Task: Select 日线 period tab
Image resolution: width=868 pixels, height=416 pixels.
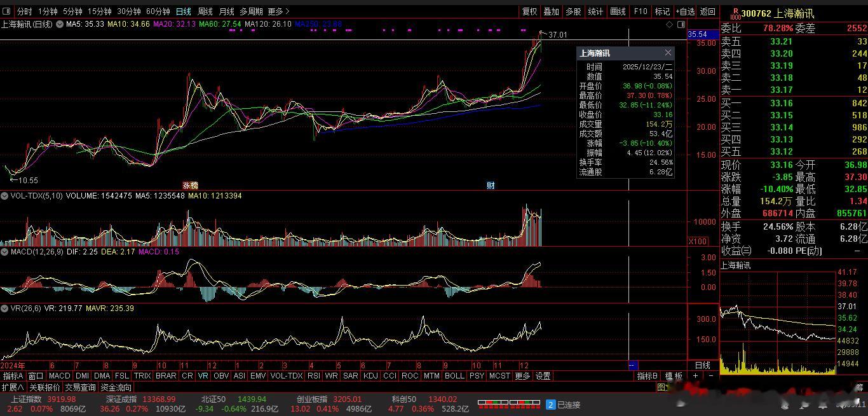Action: 184,11
